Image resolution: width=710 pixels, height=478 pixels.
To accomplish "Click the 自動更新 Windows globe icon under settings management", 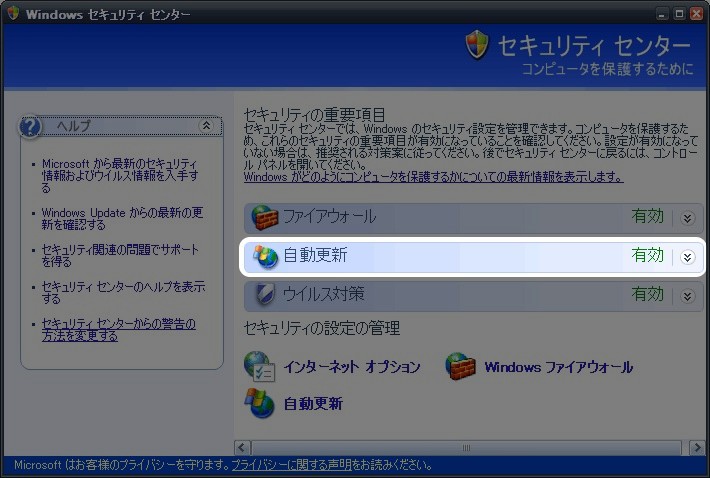I will (259, 402).
